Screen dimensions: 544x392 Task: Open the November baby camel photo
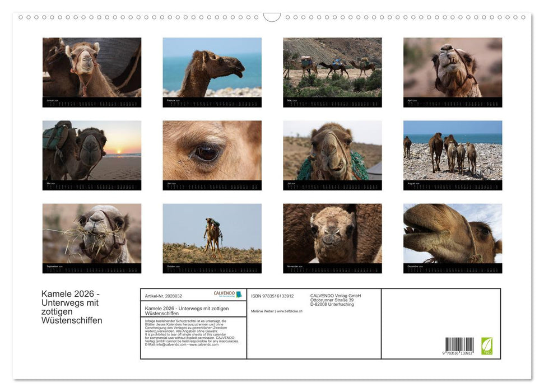click(332, 234)
